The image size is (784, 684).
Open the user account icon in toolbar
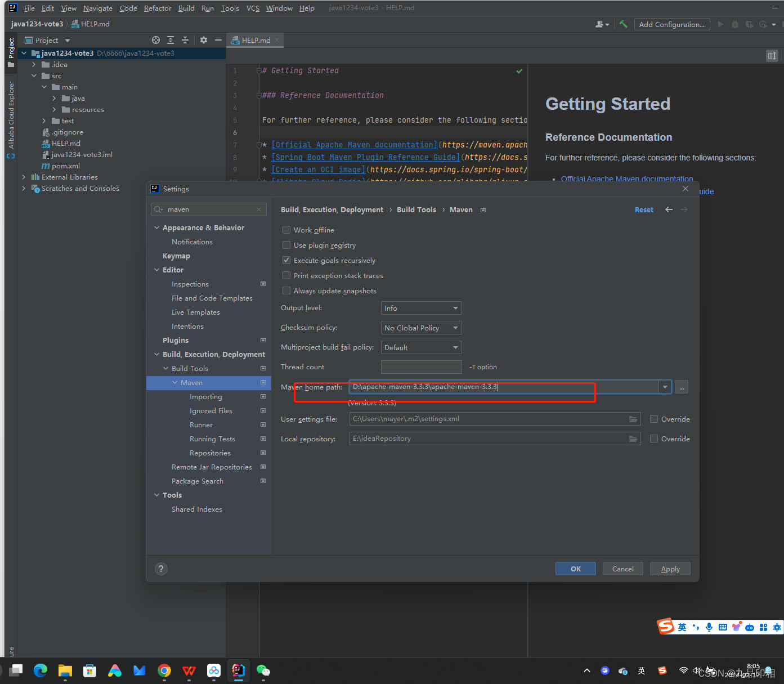tap(602, 24)
